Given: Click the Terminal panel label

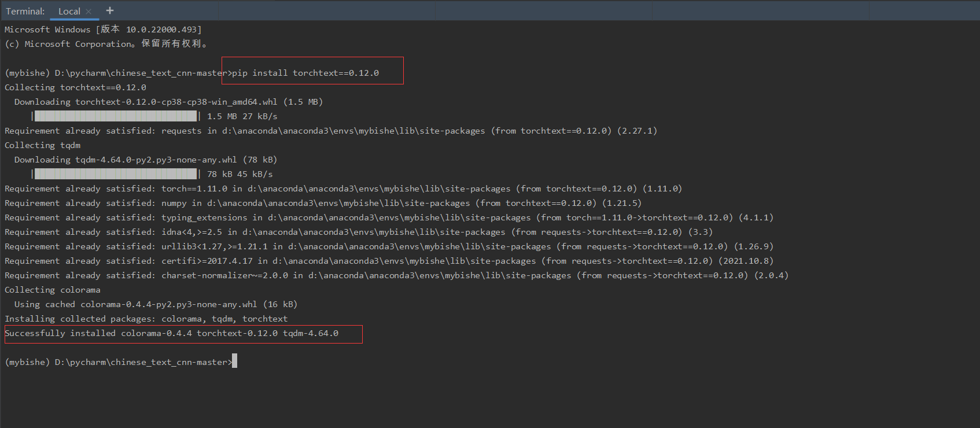Looking at the screenshot, I should (x=25, y=11).
